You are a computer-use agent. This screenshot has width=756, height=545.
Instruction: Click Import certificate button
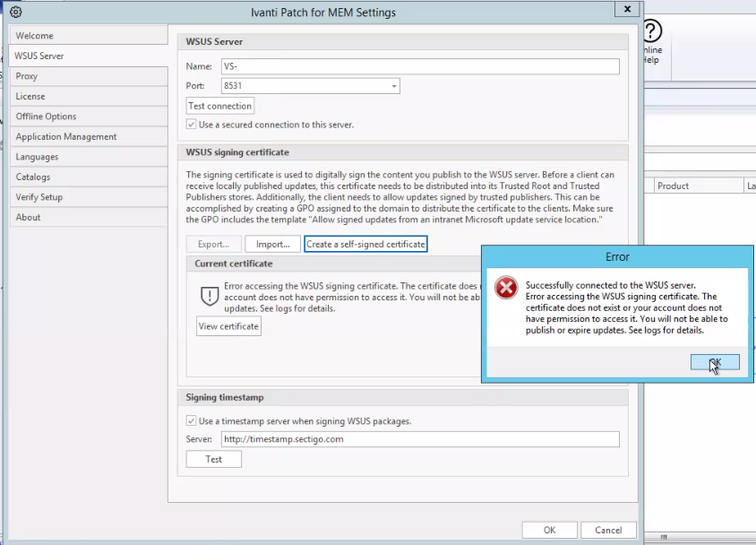point(272,244)
